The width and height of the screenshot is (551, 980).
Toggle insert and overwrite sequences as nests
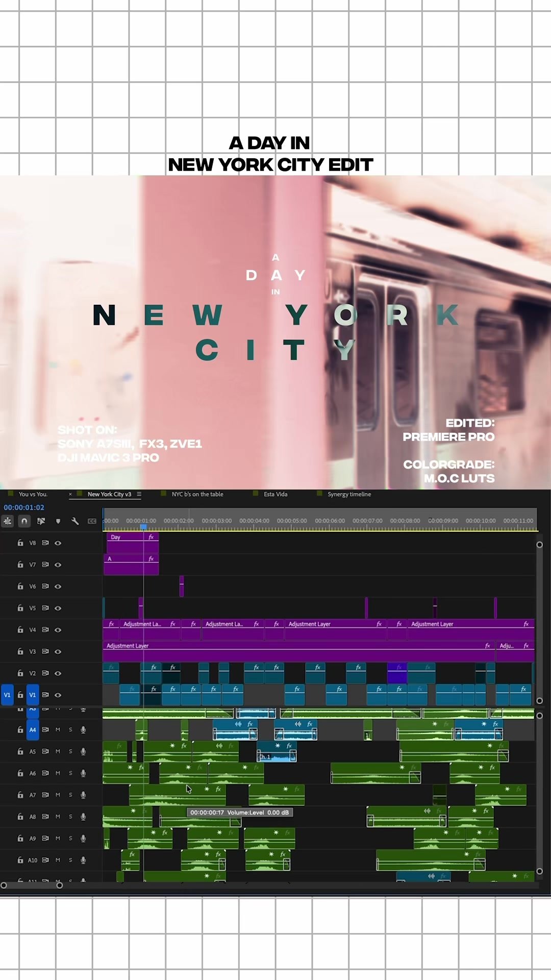click(8, 521)
